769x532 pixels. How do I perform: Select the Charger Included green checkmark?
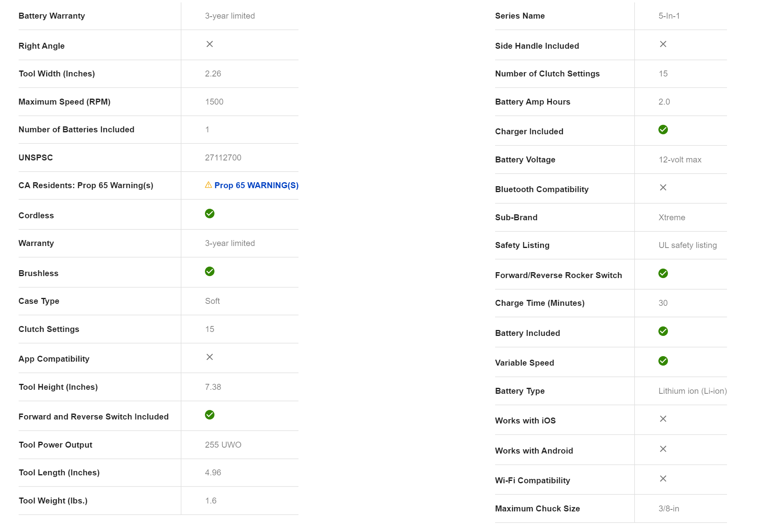(x=663, y=130)
